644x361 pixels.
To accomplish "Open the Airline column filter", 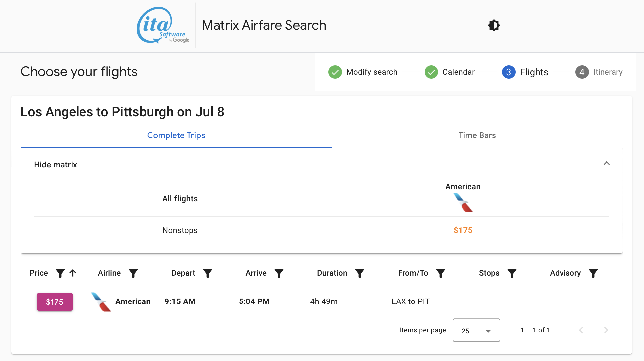I will tap(133, 273).
